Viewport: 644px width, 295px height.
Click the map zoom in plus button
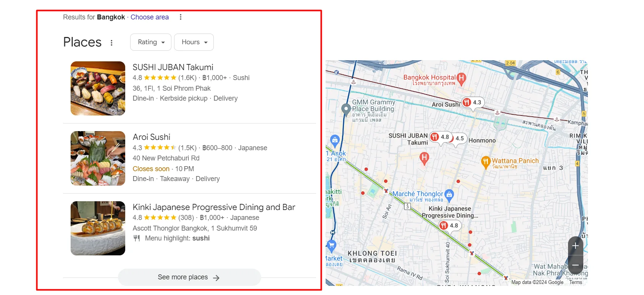coord(575,246)
